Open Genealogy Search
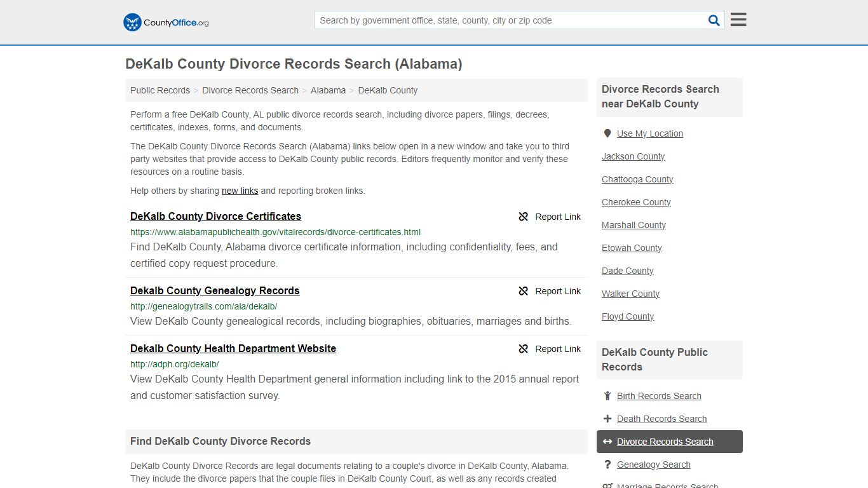 [x=653, y=464]
